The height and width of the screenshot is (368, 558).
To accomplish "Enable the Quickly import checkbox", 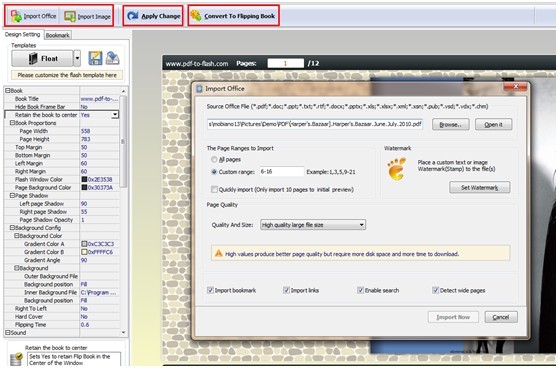I will click(214, 189).
